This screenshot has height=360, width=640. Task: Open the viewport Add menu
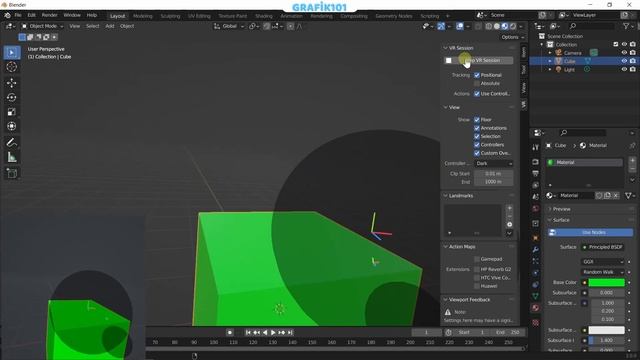pyautogui.click(x=110, y=26)
